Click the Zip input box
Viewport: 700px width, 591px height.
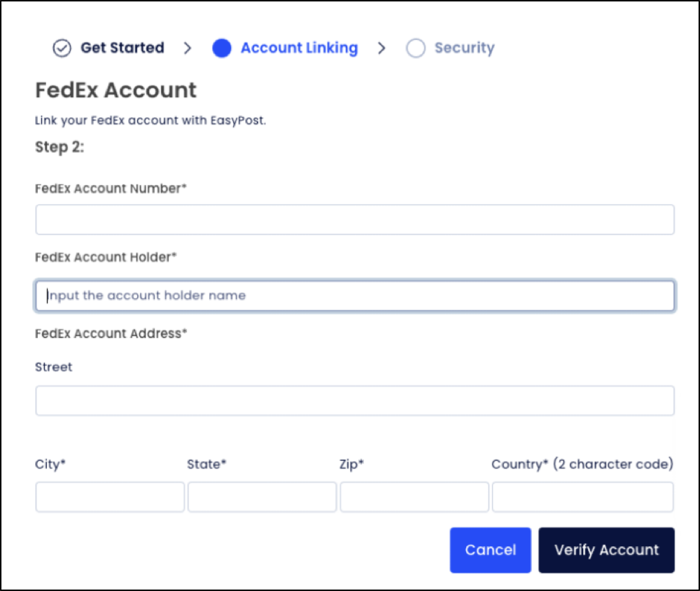point(414,496)
